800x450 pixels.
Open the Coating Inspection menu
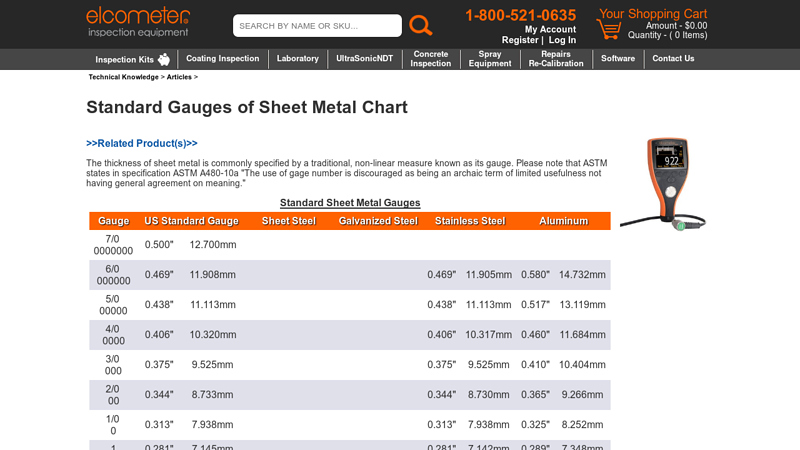point(222,59)
